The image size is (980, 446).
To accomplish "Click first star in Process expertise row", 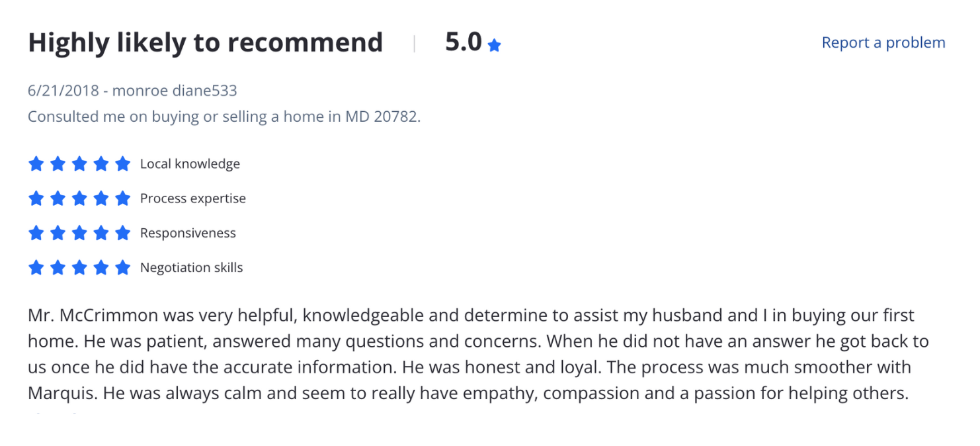I will tap(36, 198).
